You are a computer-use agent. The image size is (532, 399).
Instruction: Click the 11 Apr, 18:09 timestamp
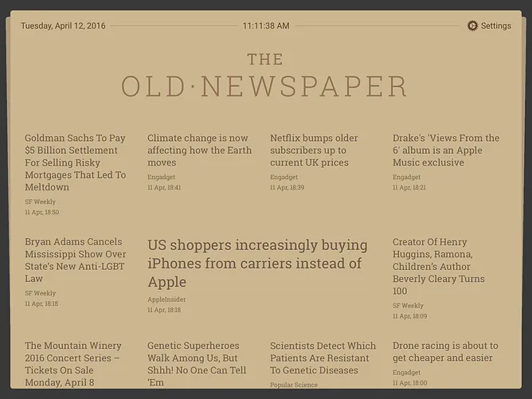pyautogui.click(x=409, y=316)
